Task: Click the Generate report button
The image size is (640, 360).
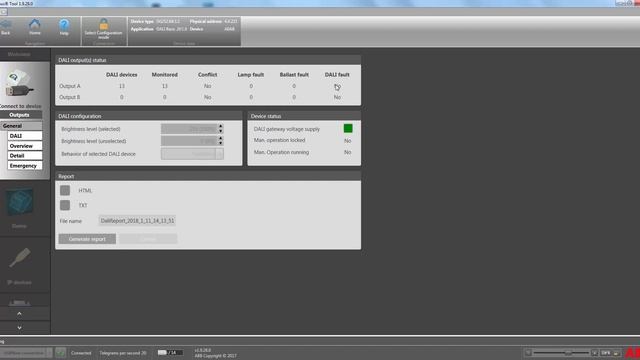Action: 87,239
